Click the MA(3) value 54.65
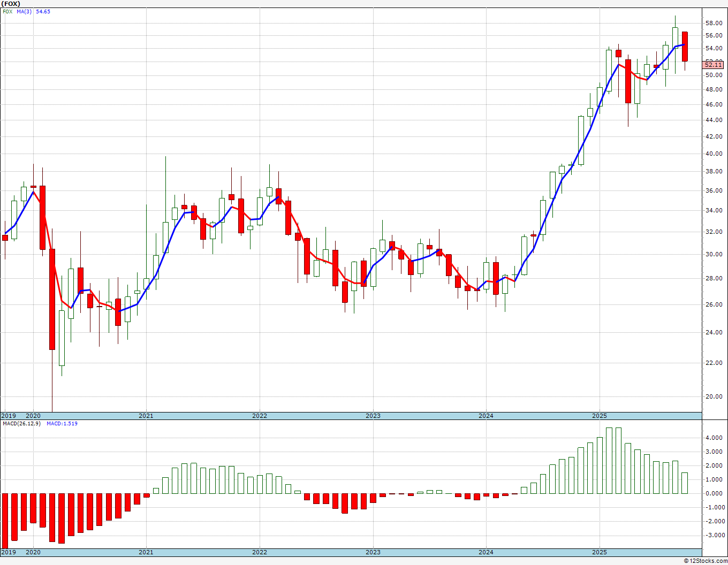 pos(43,11)
